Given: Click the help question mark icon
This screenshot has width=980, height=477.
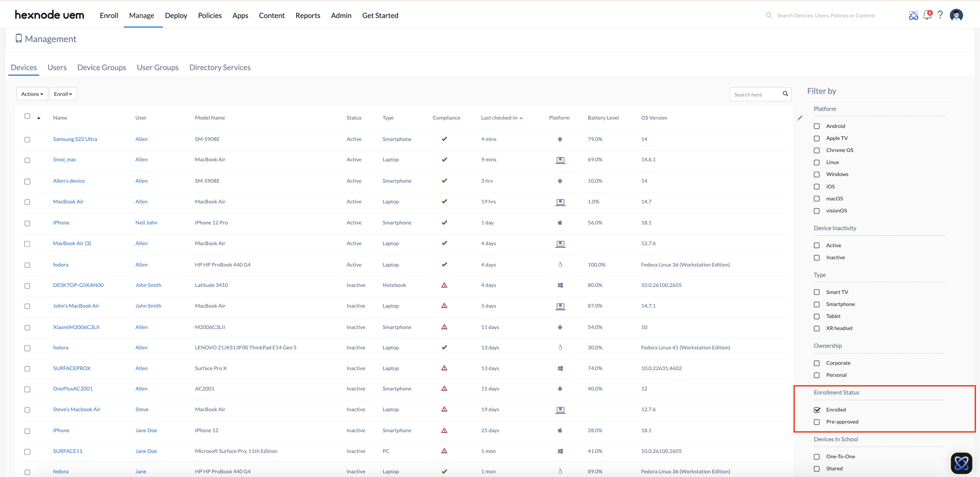Looking at the screenshot, I should 940,15.
